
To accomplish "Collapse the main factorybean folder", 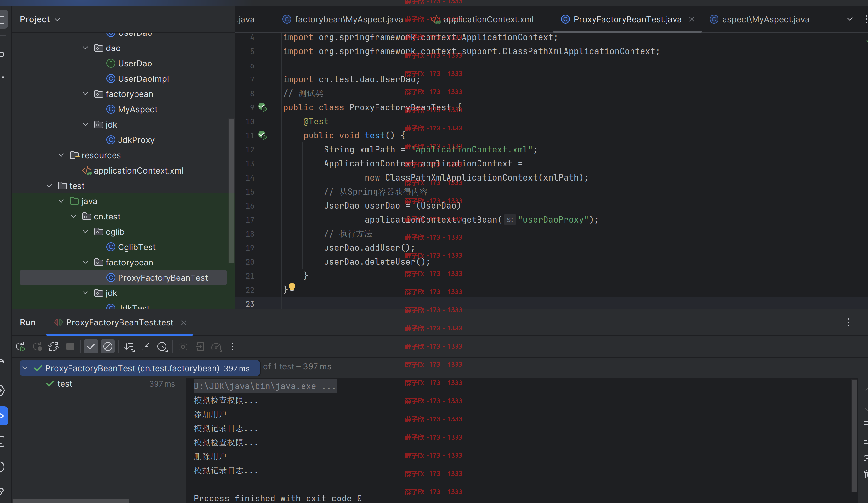I will pos(85,94).
